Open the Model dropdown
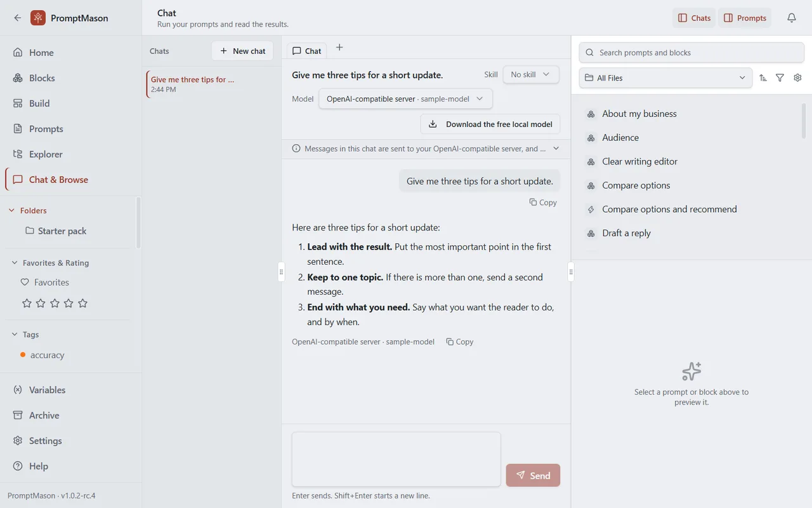The height and width of the screenshot is (508, 812). (405, 98)
